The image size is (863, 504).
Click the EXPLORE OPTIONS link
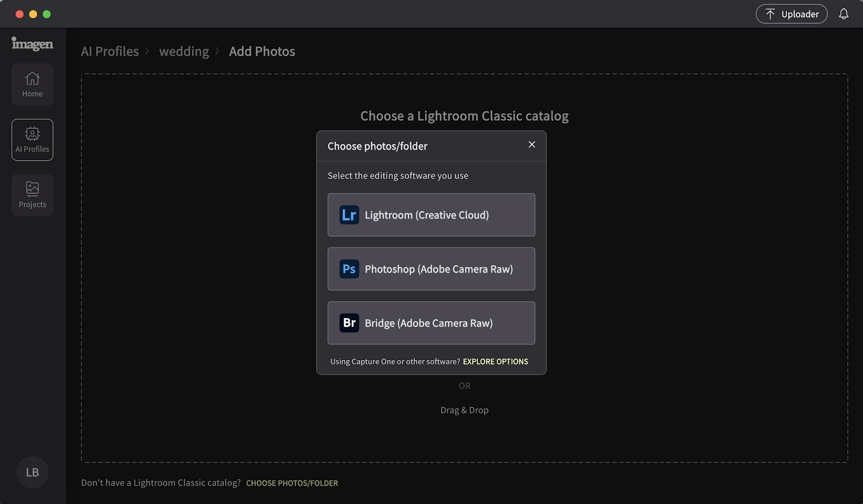(x=496, y=362)
